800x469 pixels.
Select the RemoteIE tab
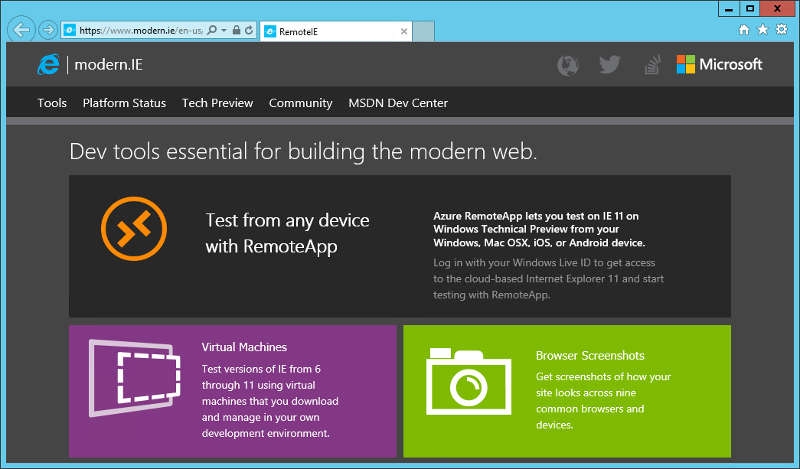point(336,31)
